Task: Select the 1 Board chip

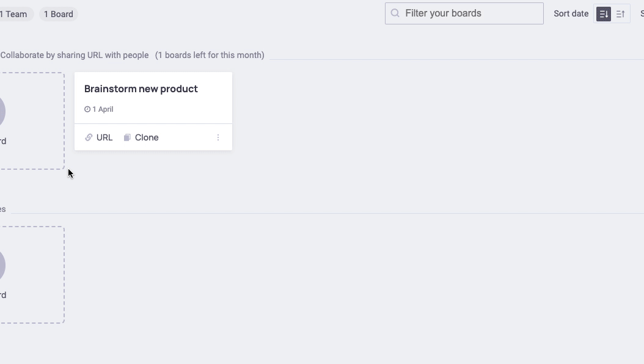Action: point(59,14)
